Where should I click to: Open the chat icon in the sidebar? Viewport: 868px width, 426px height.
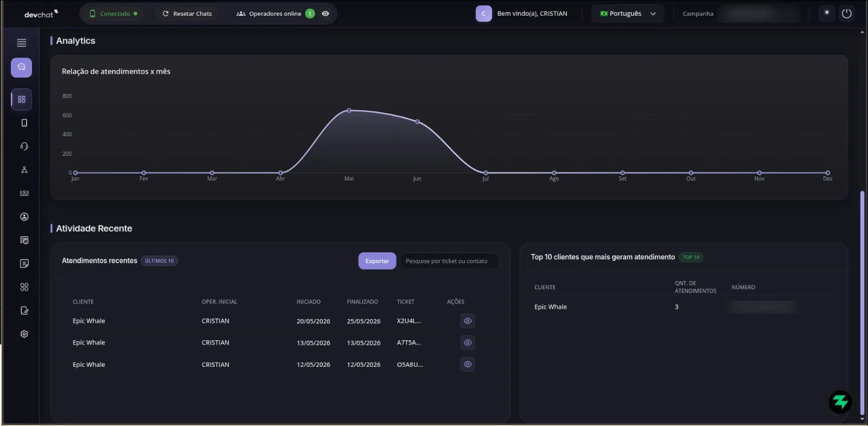[22, 68]
